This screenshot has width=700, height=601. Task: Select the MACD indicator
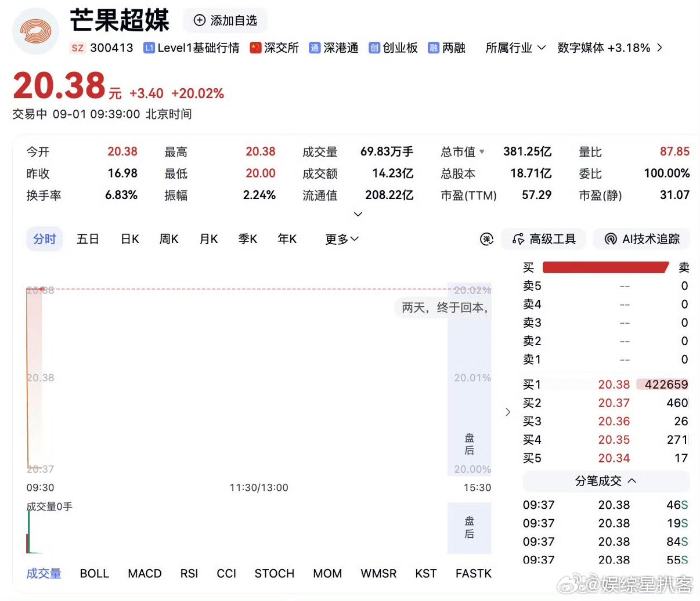(x=145, y=574)
